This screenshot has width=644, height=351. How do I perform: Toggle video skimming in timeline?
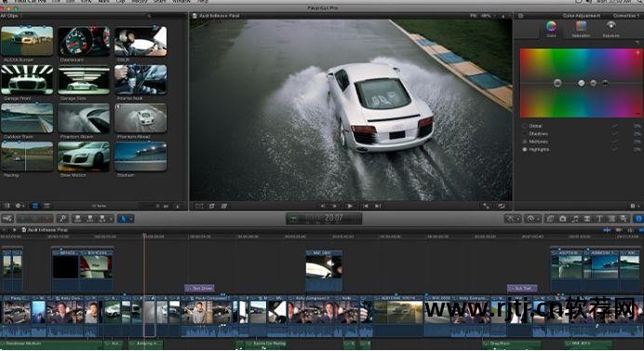pos(607,230)
